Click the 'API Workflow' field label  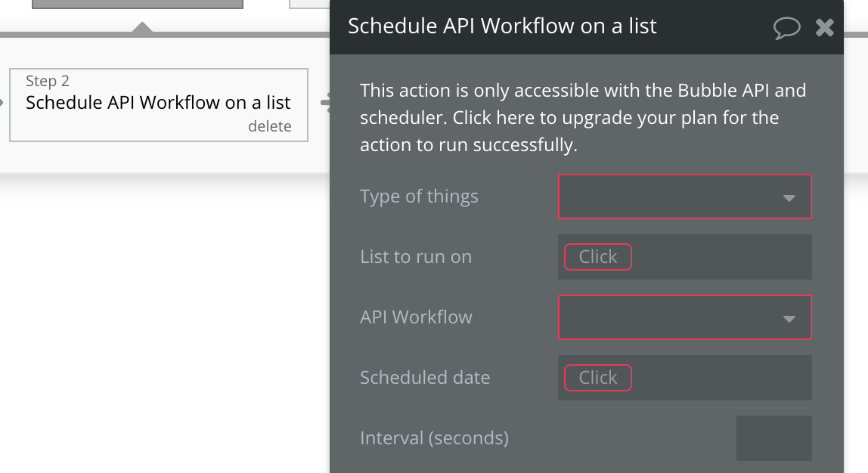(416, 317)
